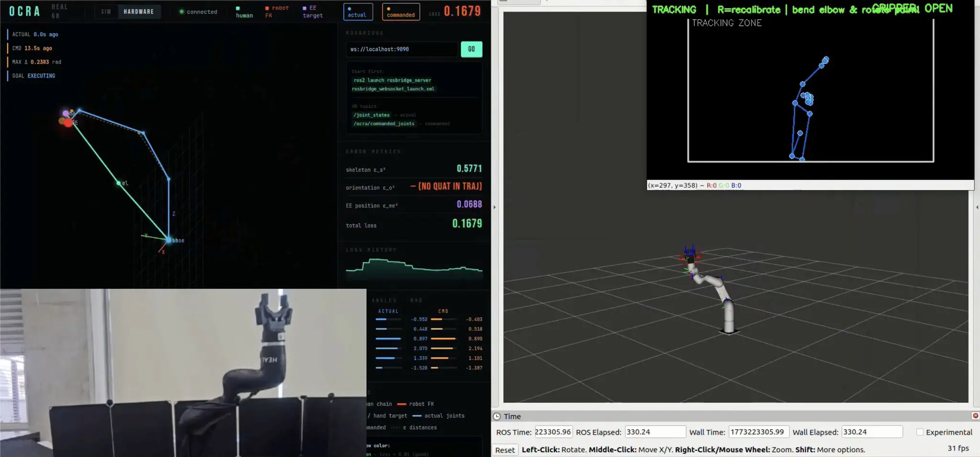Click the TRACKING ZONE label
Image resolution: width=980 pixels, height=457 pixels.
coord(726,23)
